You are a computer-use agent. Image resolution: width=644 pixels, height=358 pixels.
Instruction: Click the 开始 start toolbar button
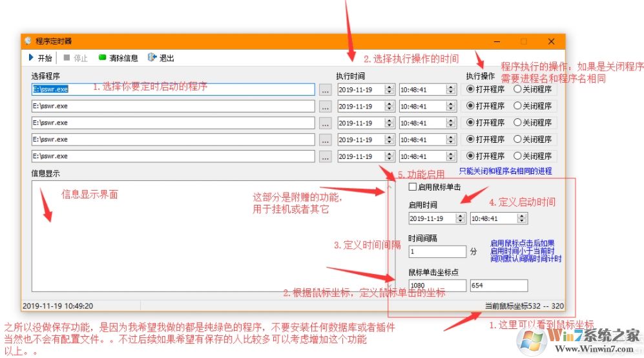click(x=40, y=58)
